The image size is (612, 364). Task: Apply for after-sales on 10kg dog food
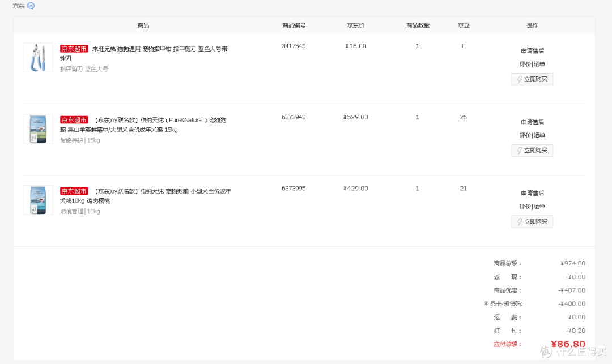coord(532,193)
